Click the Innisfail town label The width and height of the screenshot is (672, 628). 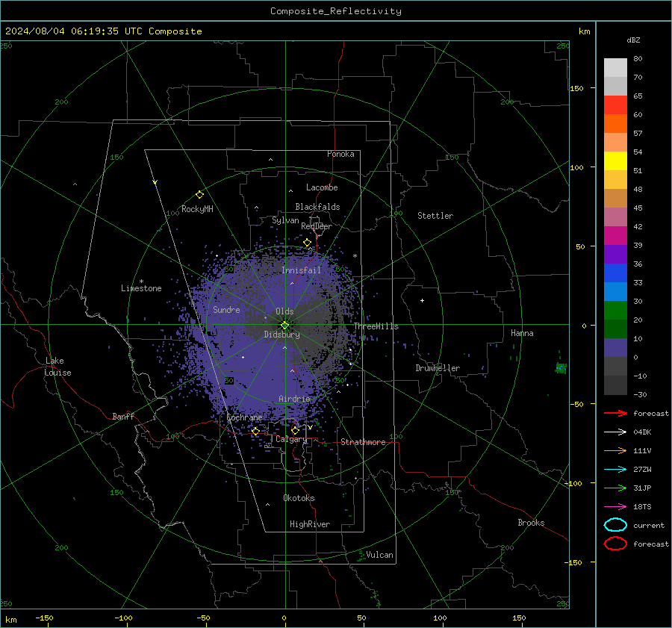click(301, 270)
